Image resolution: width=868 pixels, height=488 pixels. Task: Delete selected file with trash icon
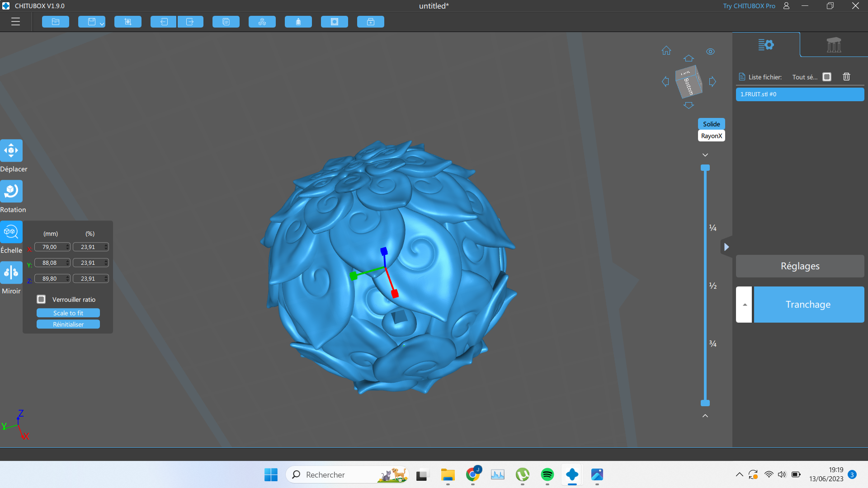(x=847, y=77)
